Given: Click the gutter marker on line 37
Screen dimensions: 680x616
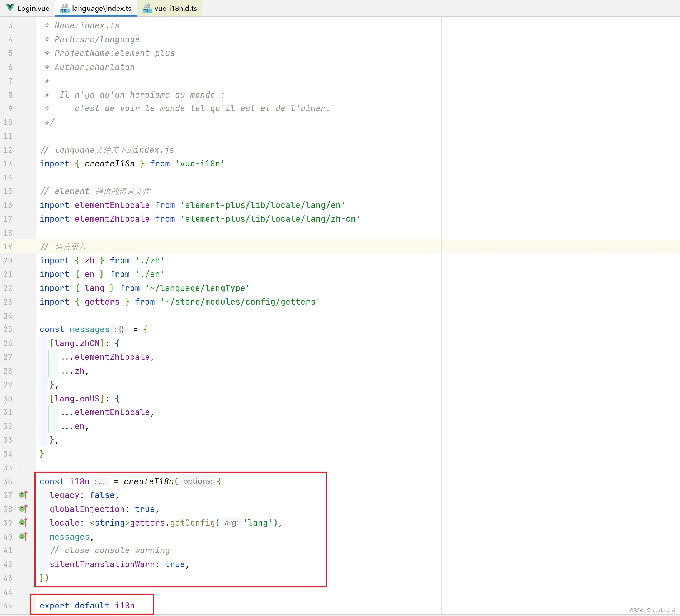Looking at the screenshot, I should (x=23, y=495).
